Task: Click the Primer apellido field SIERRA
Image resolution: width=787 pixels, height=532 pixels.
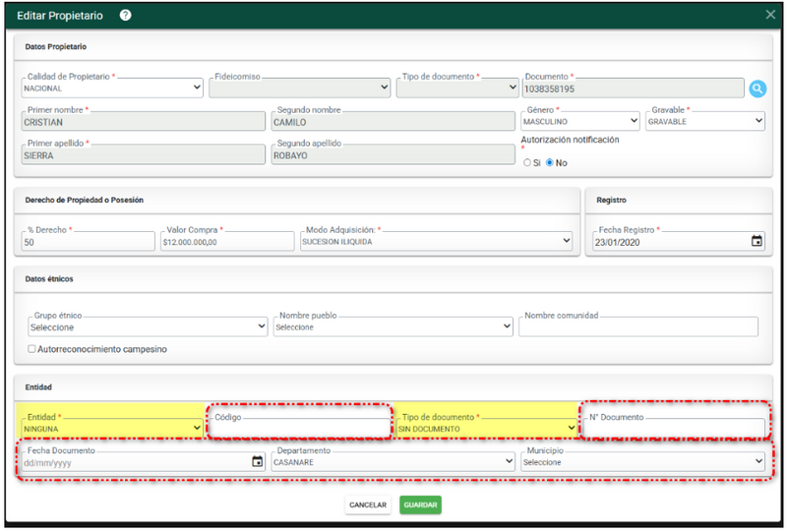Action: pos(143,155)
